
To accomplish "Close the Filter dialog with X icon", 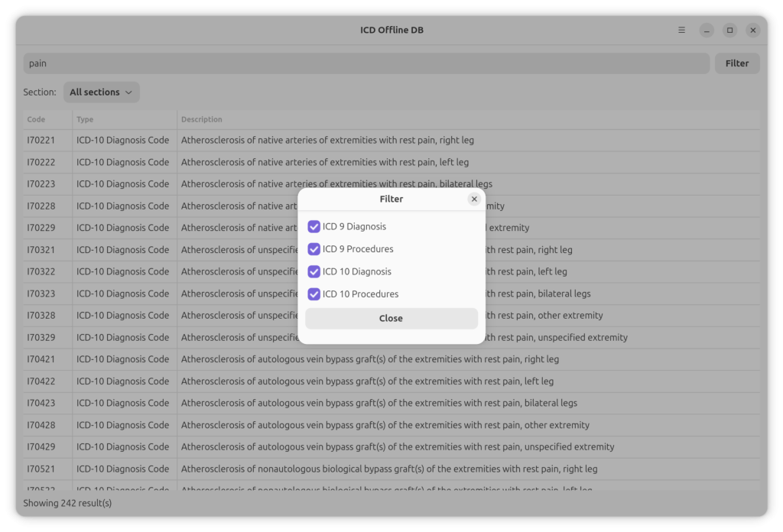I will coord(474,199).
